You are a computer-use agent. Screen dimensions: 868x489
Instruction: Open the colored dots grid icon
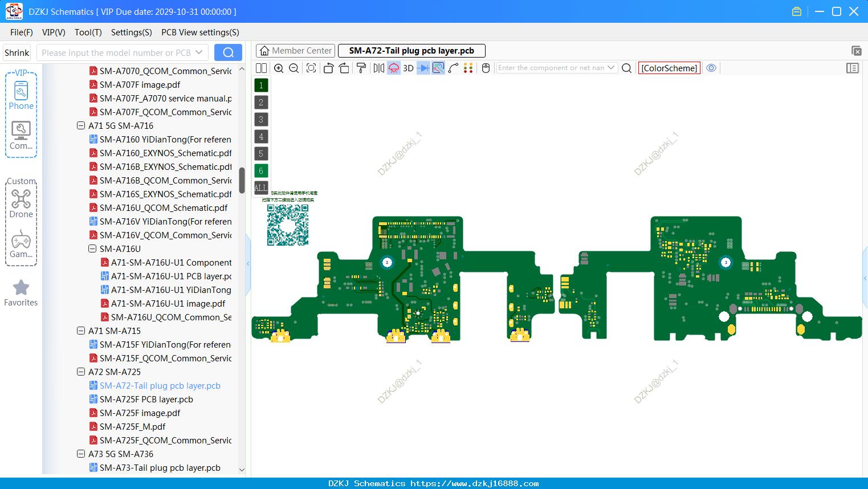[468, 68]
